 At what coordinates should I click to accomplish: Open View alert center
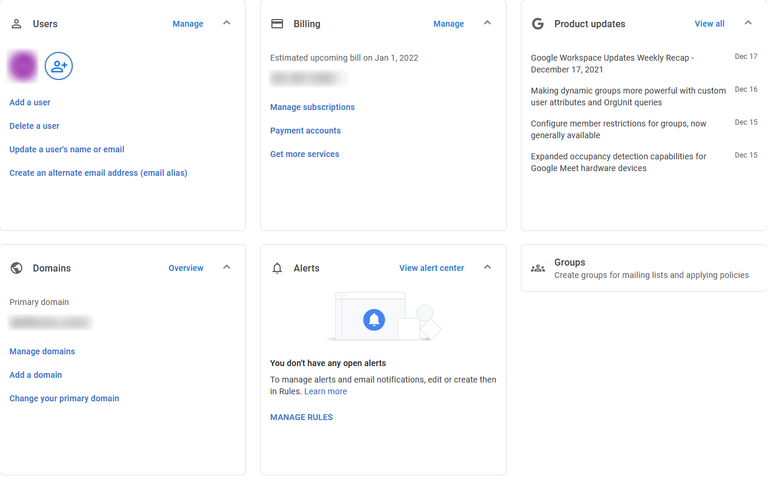click(x=431, y=268)
